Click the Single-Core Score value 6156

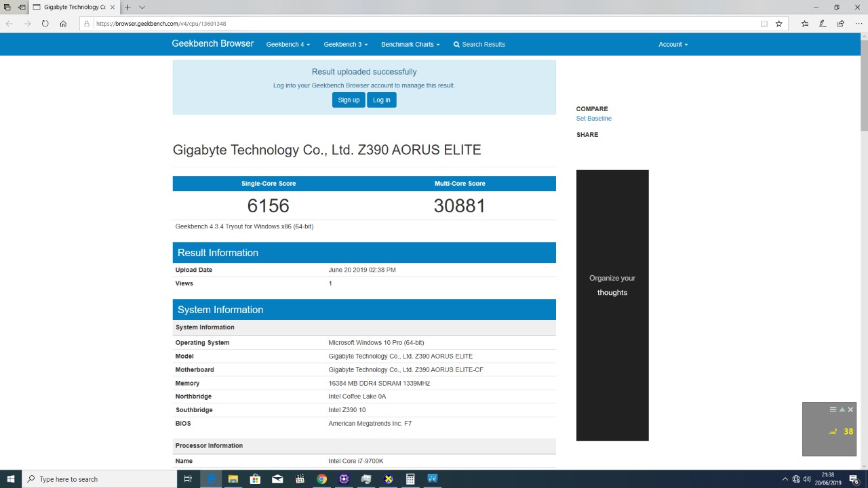269,206
